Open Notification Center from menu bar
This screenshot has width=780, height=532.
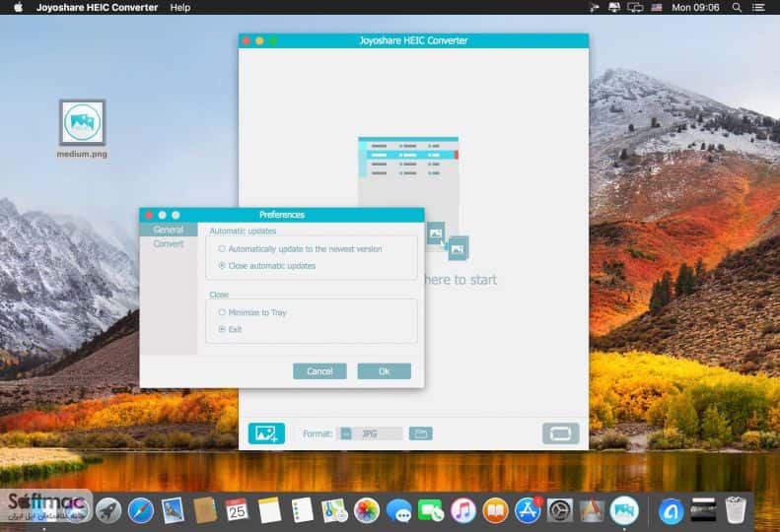[x=758, y=8]
